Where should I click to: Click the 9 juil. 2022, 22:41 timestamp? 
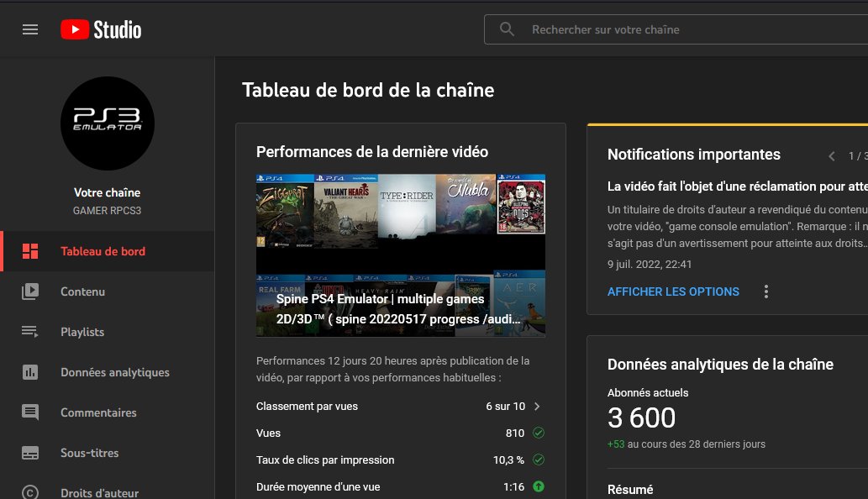[x=650, y=265]
